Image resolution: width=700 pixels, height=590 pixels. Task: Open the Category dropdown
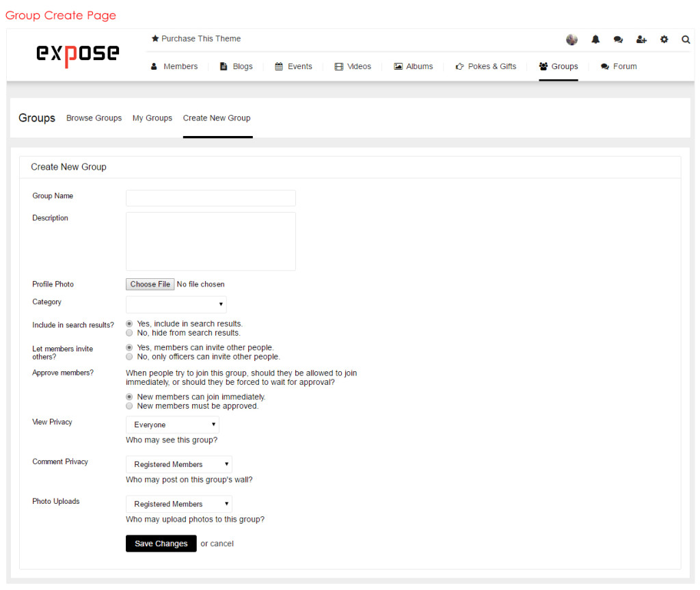point(176,304)
